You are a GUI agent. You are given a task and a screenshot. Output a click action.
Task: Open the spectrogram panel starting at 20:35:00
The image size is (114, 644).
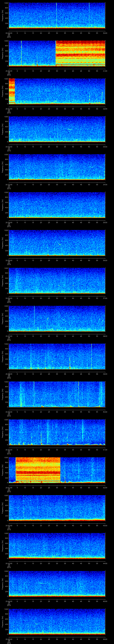pyautogui.click(x=57, y=243)
